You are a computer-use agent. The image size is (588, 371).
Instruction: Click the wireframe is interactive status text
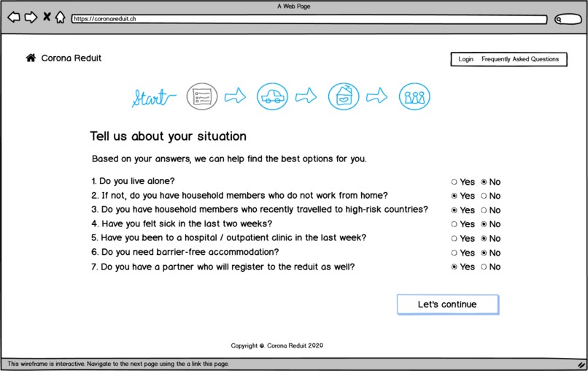click(x=118, y=364)
